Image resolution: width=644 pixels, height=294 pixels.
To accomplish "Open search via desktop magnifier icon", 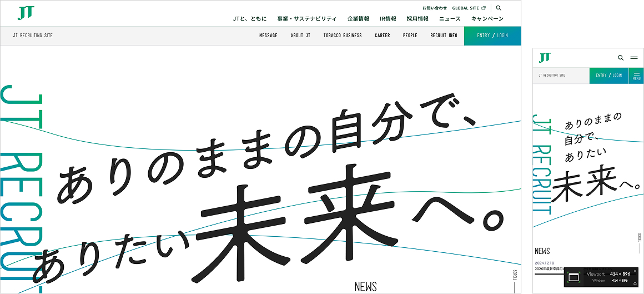I will pos(499,8).
